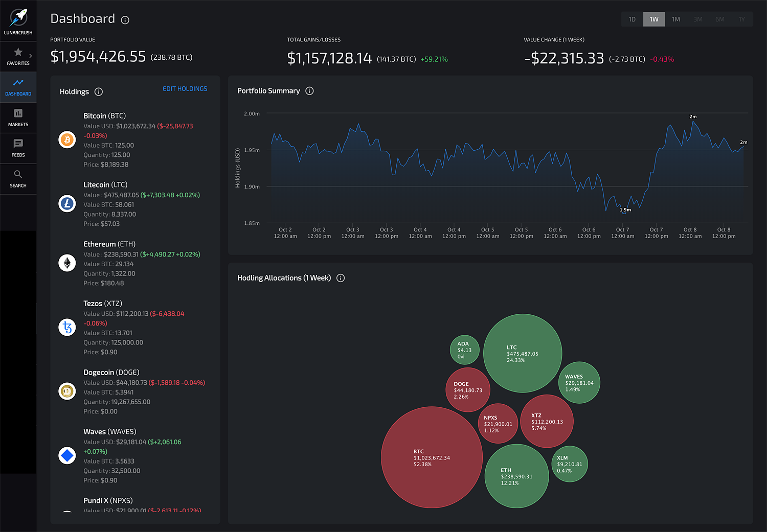Click the Hodling Allocations info icon

[x=341, y=278]
